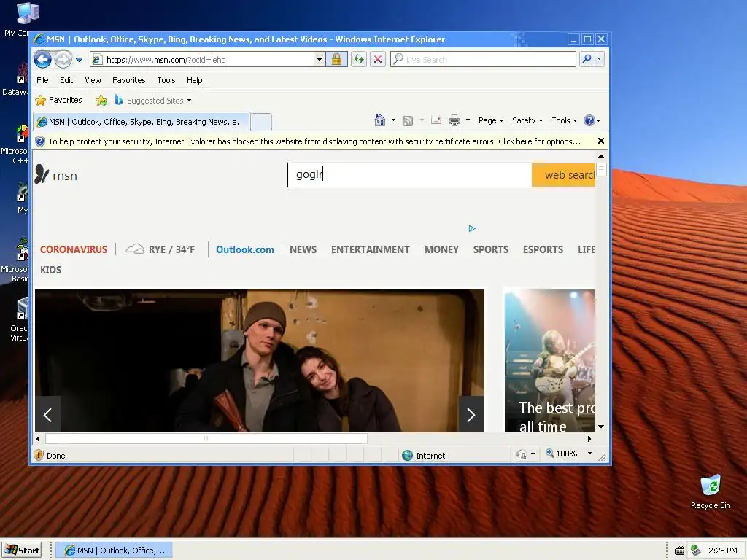The image size is (747, 560).
Task: Click the 100% zoom level button
Action: point(561,454)
